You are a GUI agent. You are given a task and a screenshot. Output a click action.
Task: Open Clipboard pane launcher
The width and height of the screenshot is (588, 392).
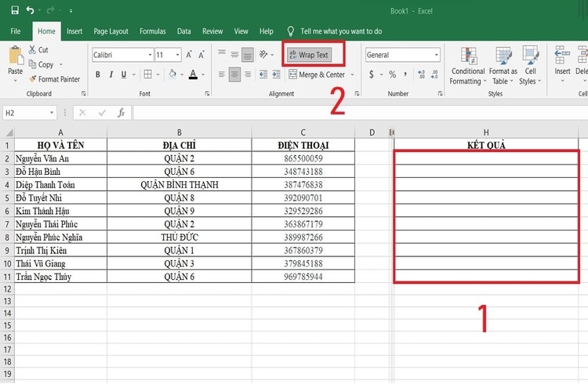point(84,93)
